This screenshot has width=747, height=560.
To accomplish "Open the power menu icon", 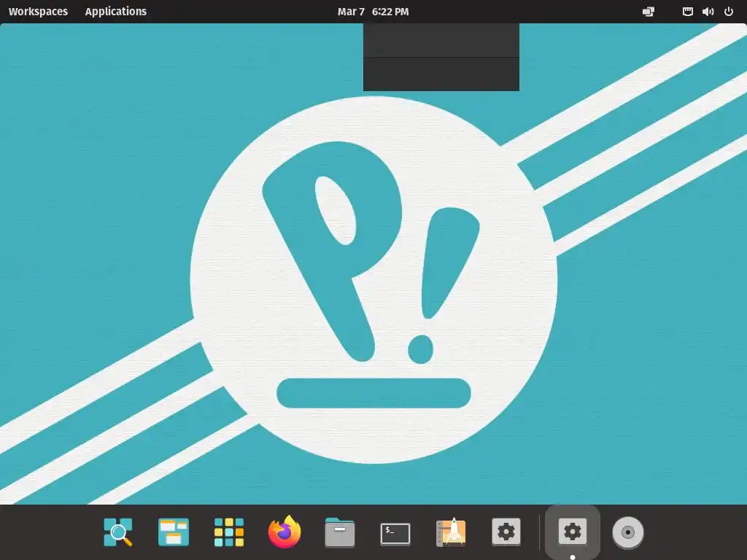I will 729,12.
